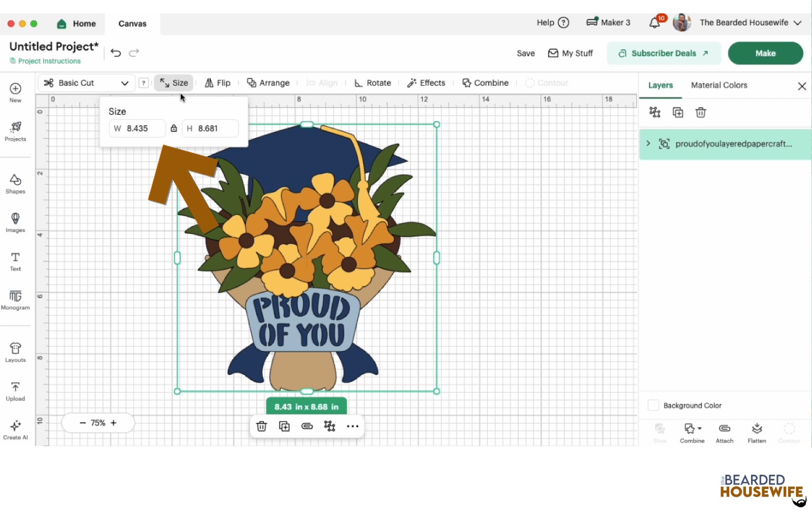Ungroup selection from floating canvas toolbar
Screen dimensions: 812x516
coord(330,426)
